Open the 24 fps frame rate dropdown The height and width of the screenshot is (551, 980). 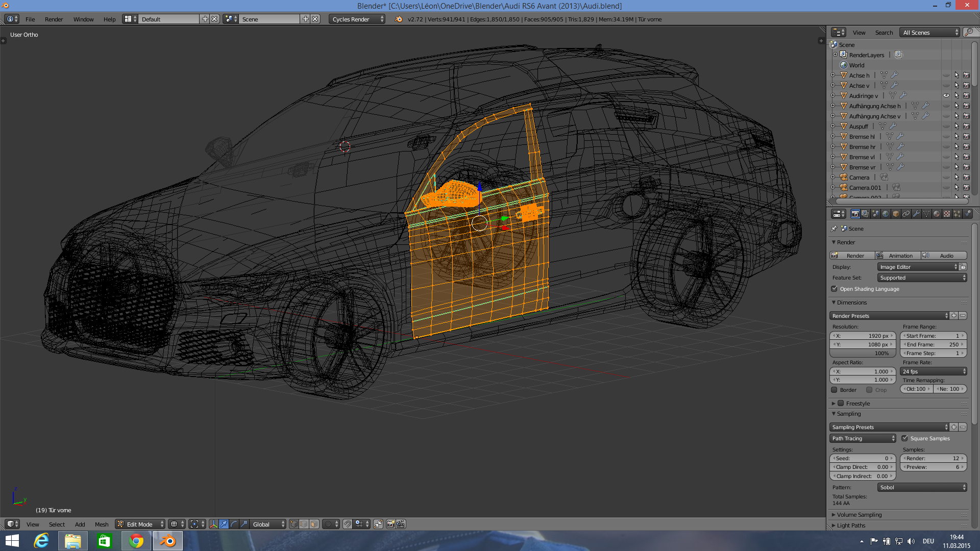pyautogui.click(x=934, y=371)
